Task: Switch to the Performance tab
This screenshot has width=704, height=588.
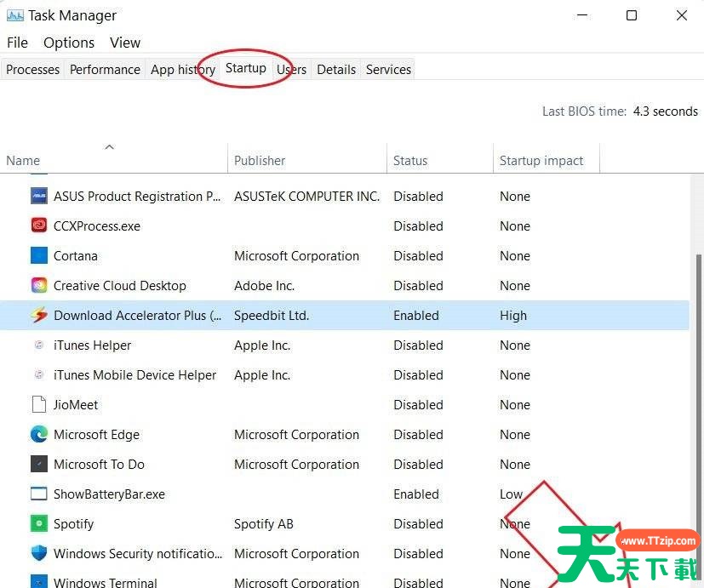Action: (105, 70)
